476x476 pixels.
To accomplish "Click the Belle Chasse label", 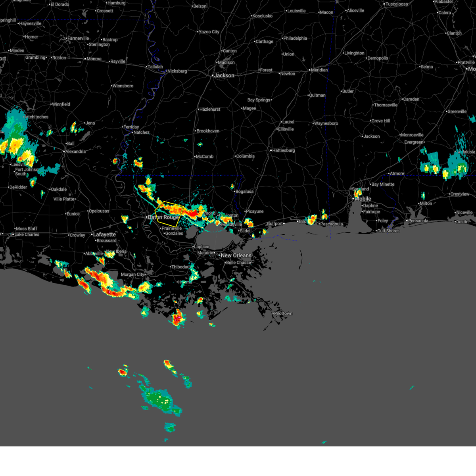I will click(238, 263).
